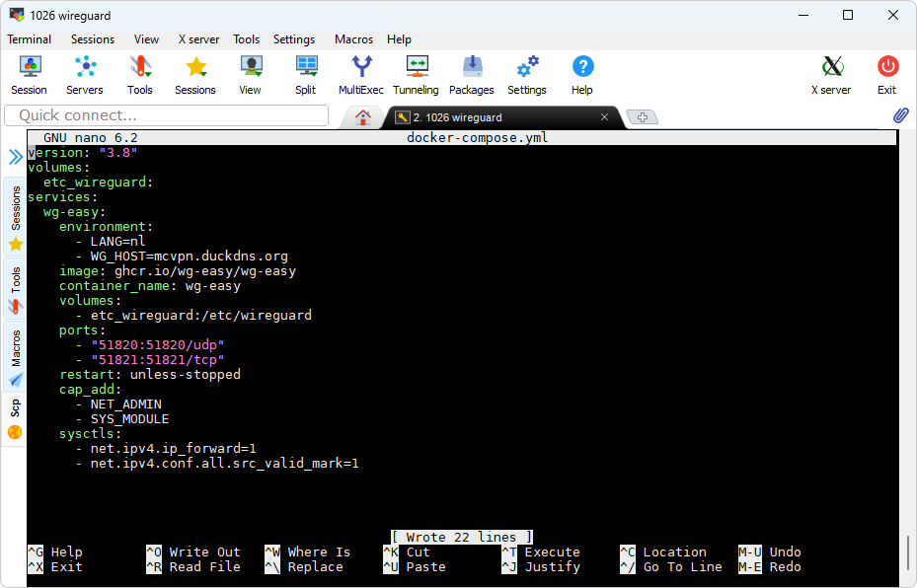Close the 1026 wireguard tab
Screen dimensions: 917x588
coord(605,117)
